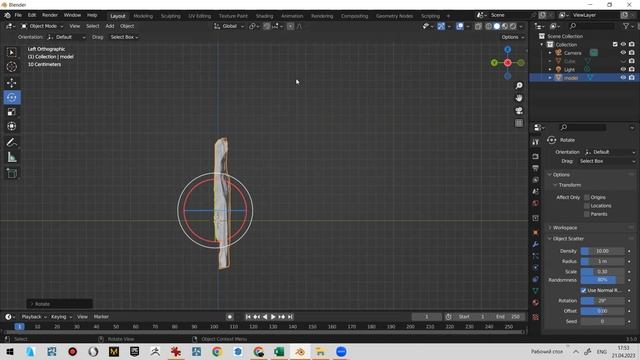Open the Render menu
This screenshot has width=640, height=360.
click(50, 15)
